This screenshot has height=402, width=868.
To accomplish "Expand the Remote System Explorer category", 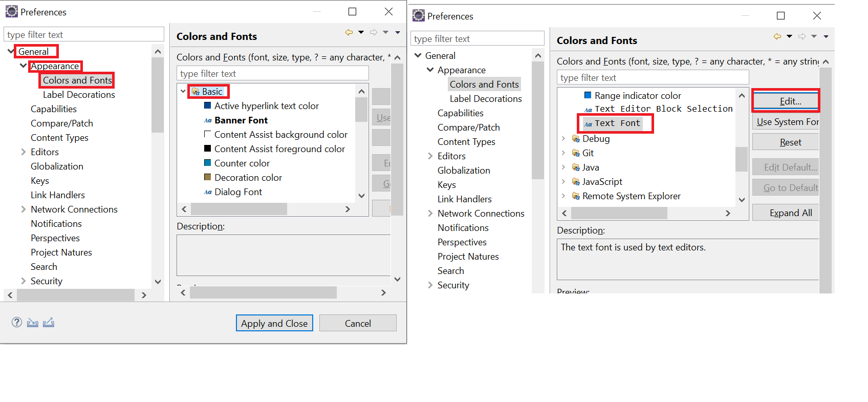I will coord(563,196).
